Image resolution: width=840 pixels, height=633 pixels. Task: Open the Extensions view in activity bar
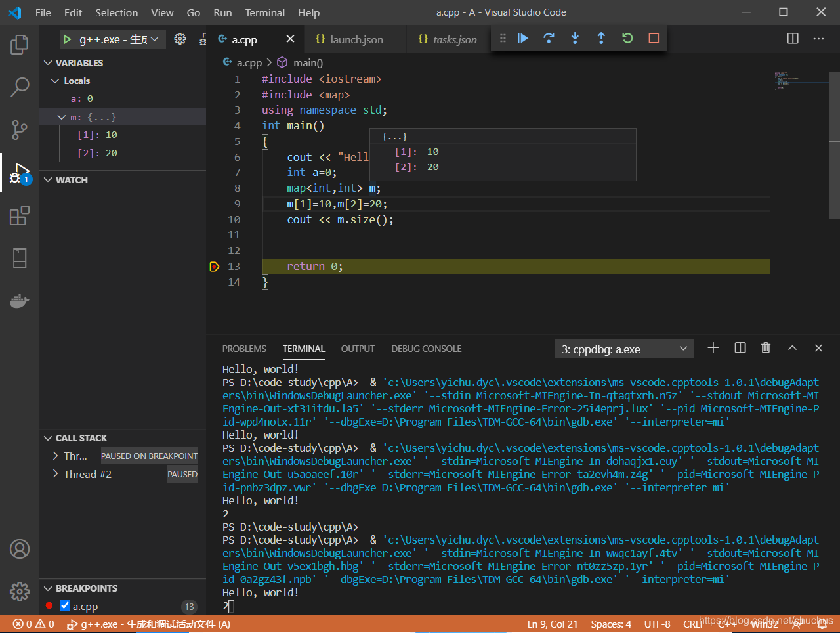pos(20,215)
